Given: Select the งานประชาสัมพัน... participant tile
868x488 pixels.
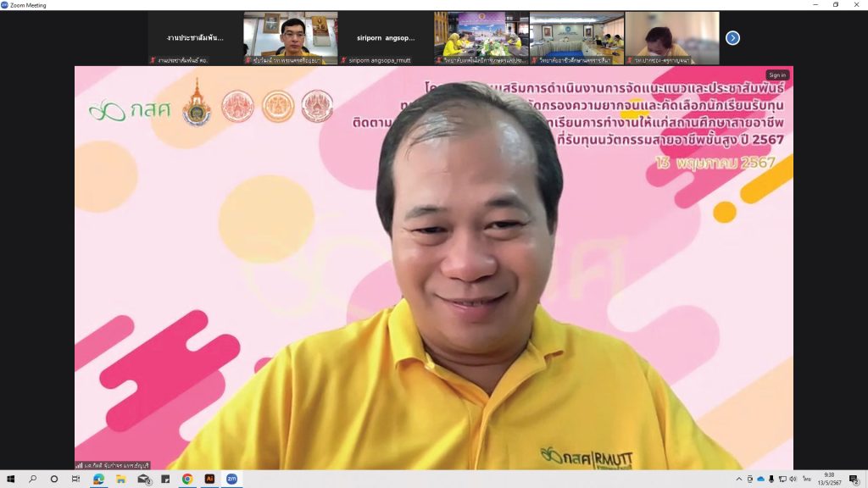Looking at the screenshot, I should [x=196, y=38].
